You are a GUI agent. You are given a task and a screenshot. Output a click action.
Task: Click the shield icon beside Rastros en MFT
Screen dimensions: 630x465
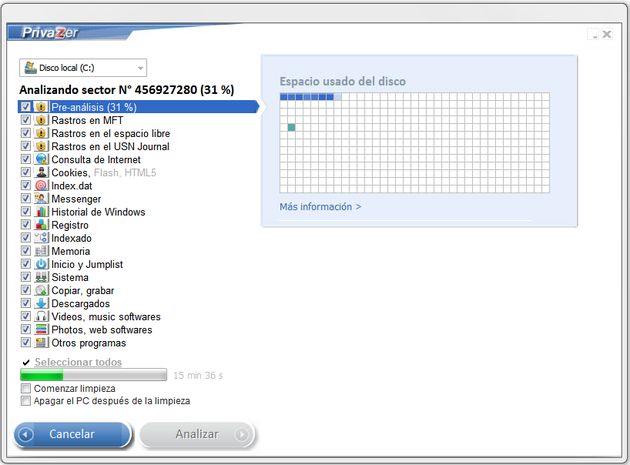point(41,120)
